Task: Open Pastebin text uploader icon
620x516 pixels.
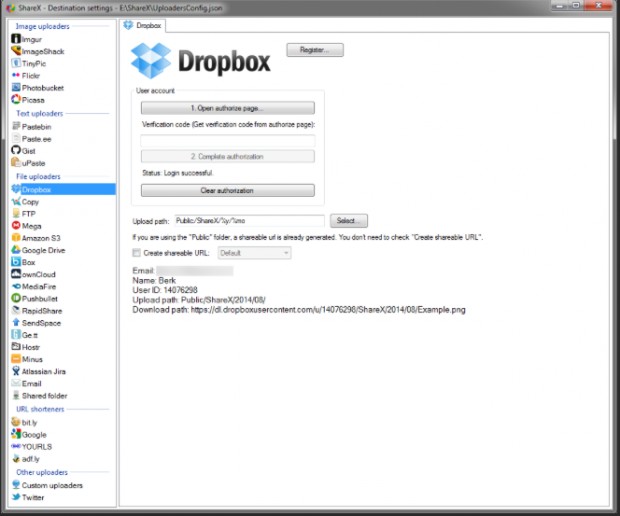Action: [x=16, y=126]
